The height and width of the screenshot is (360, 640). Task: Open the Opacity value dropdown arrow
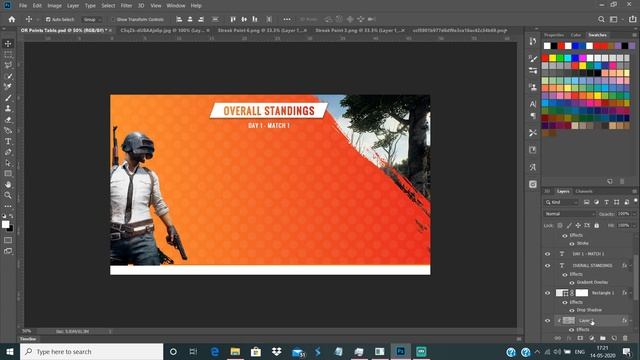point(633,214)
